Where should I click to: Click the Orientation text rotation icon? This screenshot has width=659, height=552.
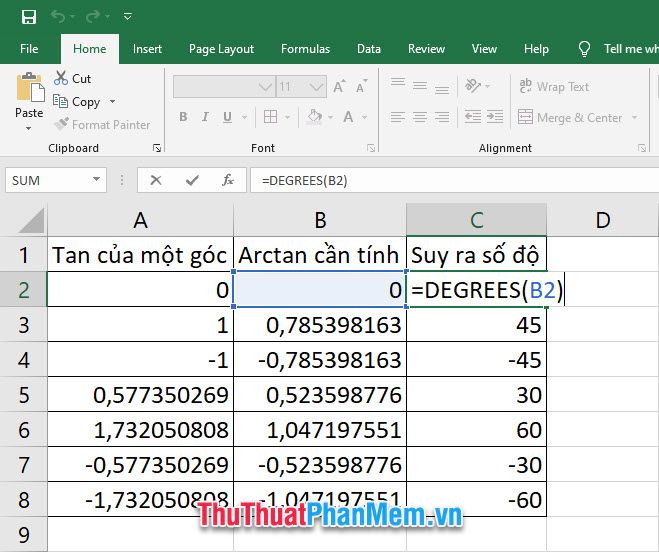pyautogui.click(x=473, y=86)
